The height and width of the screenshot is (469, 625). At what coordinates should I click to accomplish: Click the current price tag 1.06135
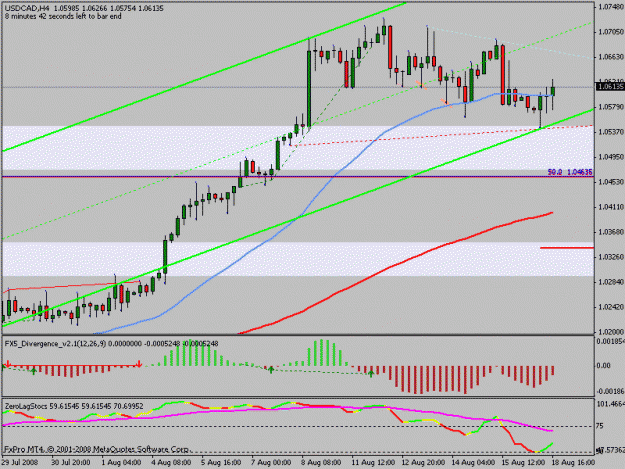click(610, 86)
